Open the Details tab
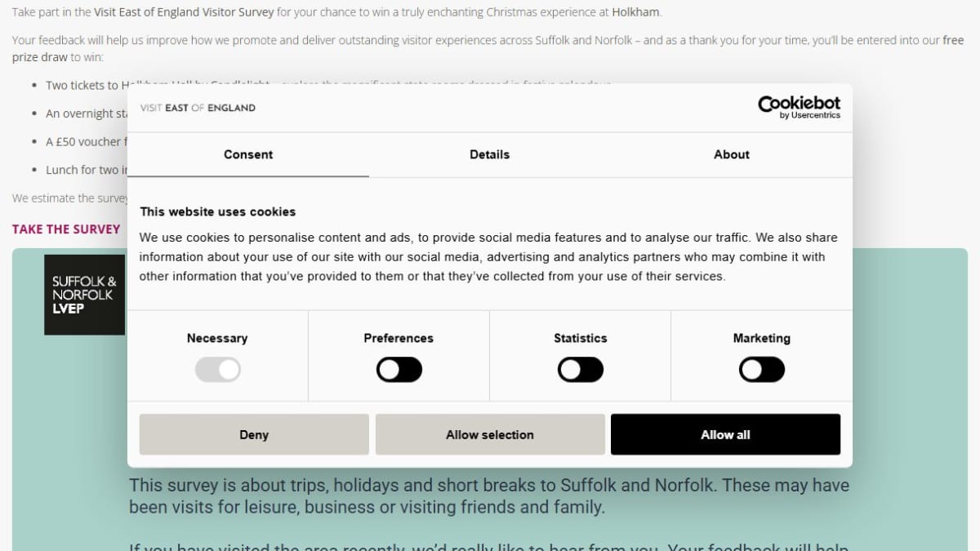The height and width of the screenshot is (551, 980). (x=490, y=154)
